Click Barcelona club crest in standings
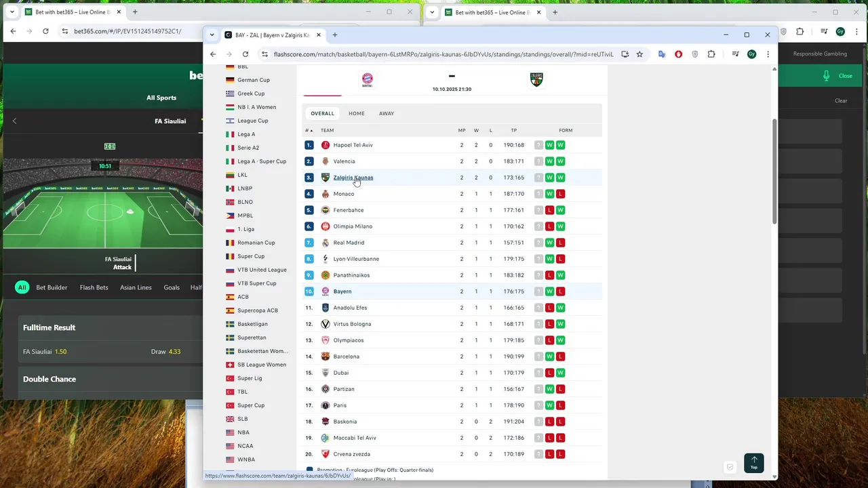The width and height of the screenshot is (868, 488). click(x=325, y=357)
